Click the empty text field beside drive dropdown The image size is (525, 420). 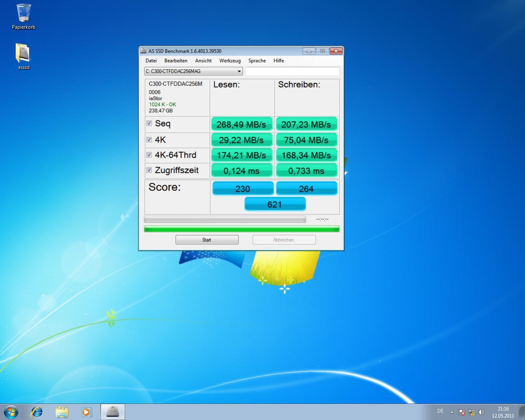point(292,71)
